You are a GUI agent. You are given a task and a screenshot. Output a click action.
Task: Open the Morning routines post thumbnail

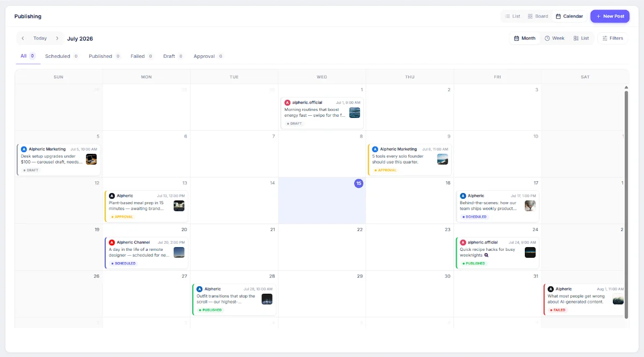pyautogui.click(x=355, y=113)
